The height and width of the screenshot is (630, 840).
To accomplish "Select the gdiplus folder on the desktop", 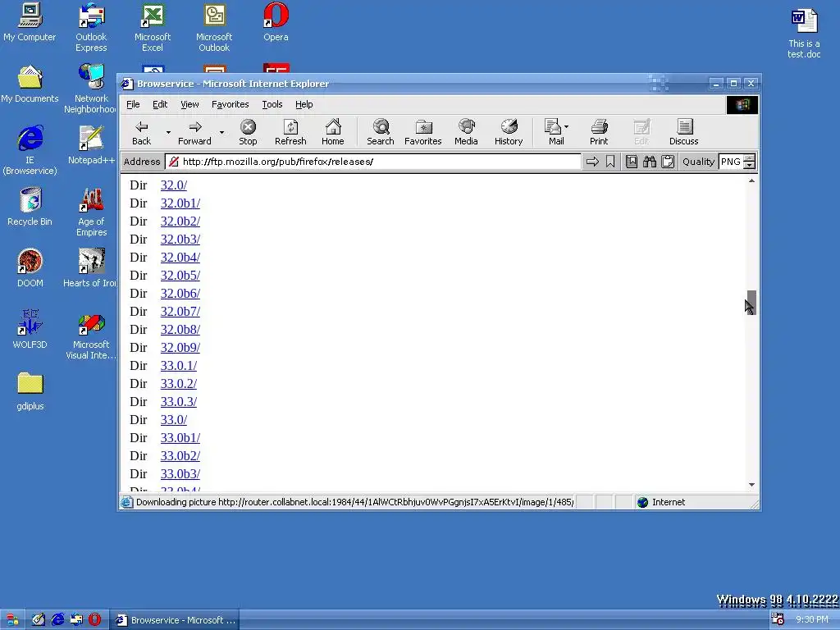I will tap(30, 391).
